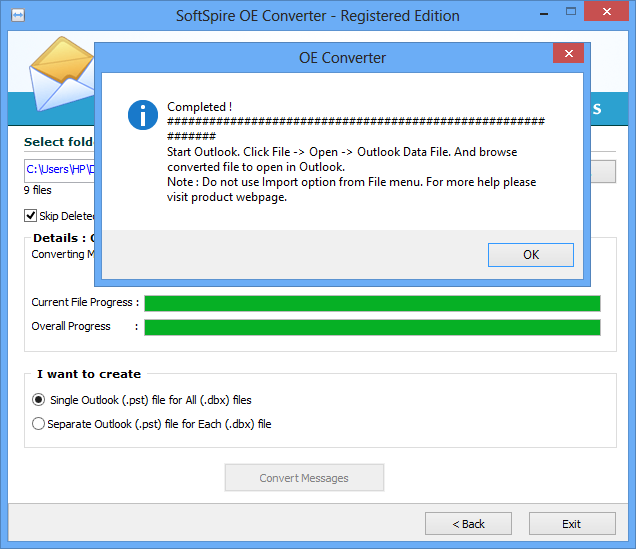
Task: Click the 'Current File Progress :' label
Action: pyautogui.click(x=85, y=302)
